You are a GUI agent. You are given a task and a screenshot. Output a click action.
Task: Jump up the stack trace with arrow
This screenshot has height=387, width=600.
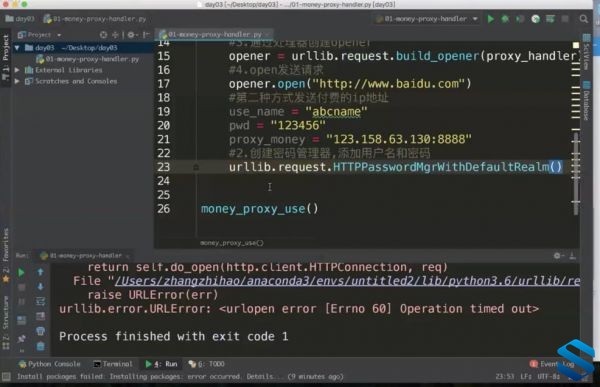(x=40, y=272)
